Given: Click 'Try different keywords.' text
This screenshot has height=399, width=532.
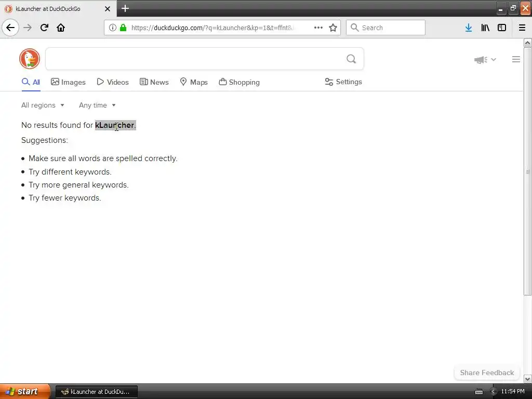Looking at the screenshot, I should point(70,172).
